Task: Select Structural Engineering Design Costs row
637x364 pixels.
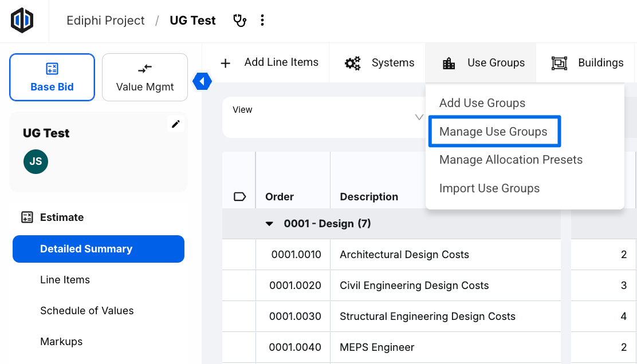Action: click(427, 316)
